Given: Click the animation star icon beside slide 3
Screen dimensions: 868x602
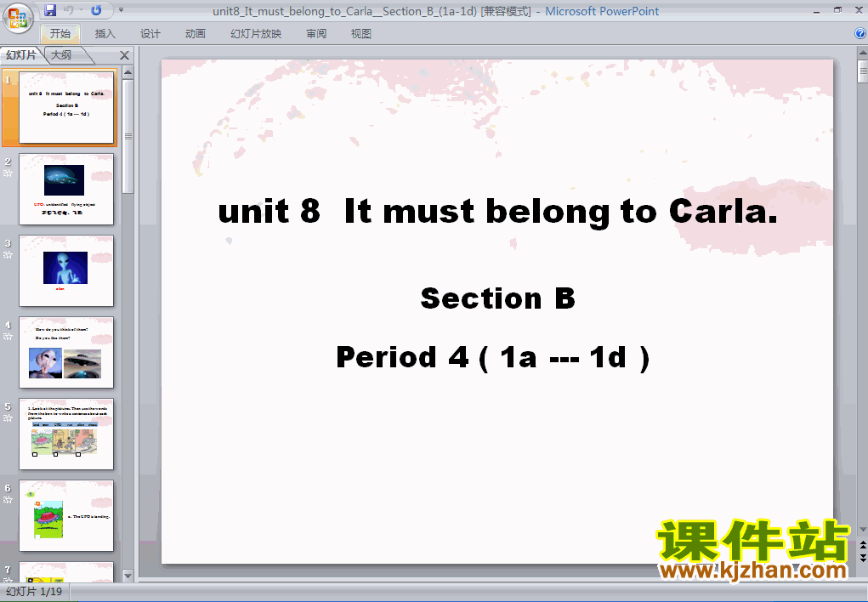Looking at the screenshot, I should (x=8, y=255).
